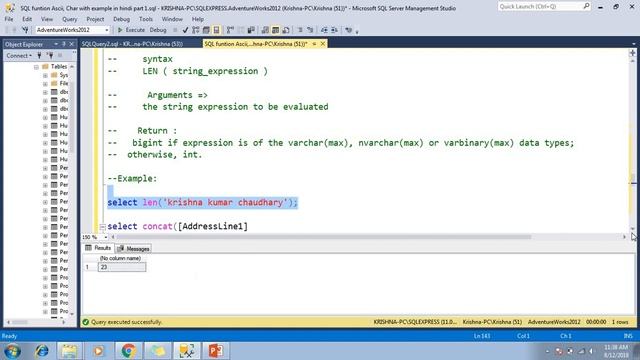
Task: Open the 150 % zoom dropdown
Action: tap(106, 237)
